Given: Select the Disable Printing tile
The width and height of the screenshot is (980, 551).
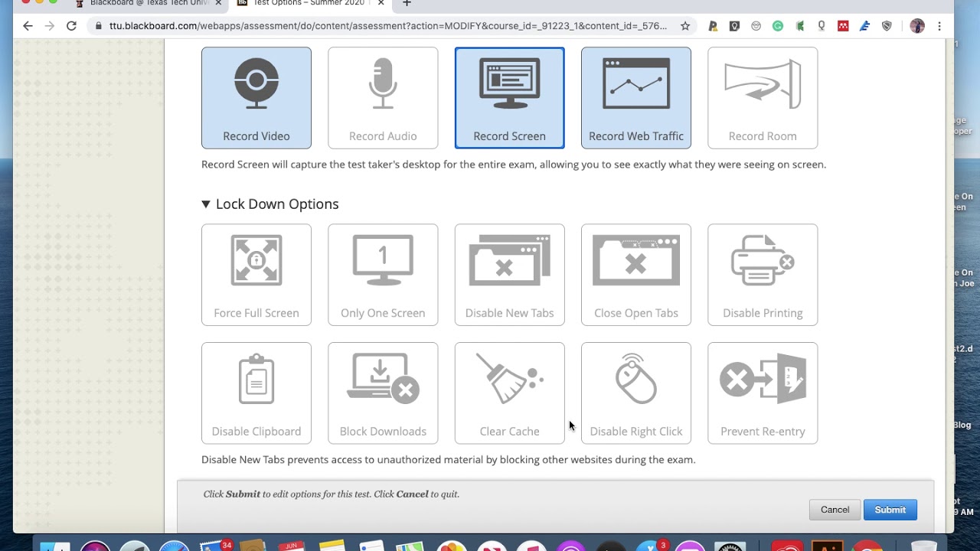Looking at the screenshot, I should (763, 275).
